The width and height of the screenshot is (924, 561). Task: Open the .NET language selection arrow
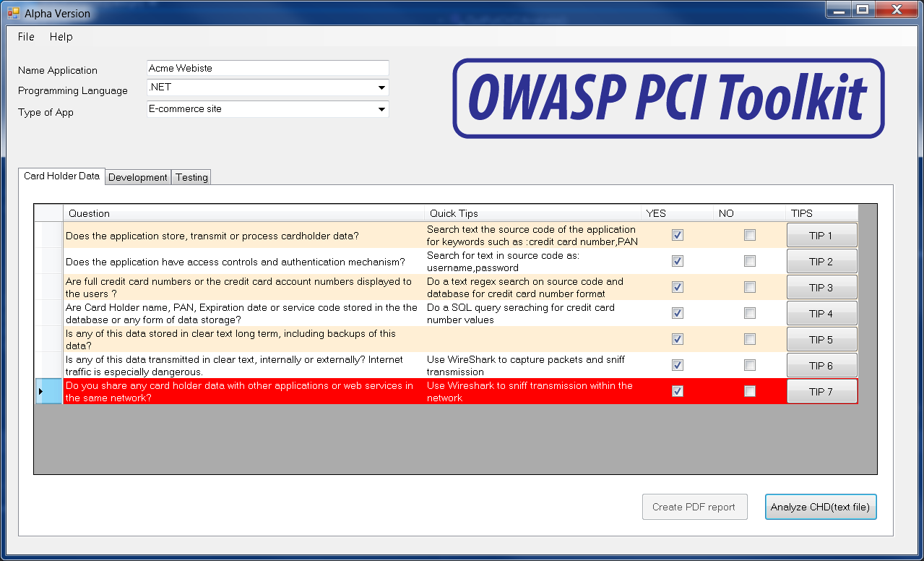(x=381, y=87)
